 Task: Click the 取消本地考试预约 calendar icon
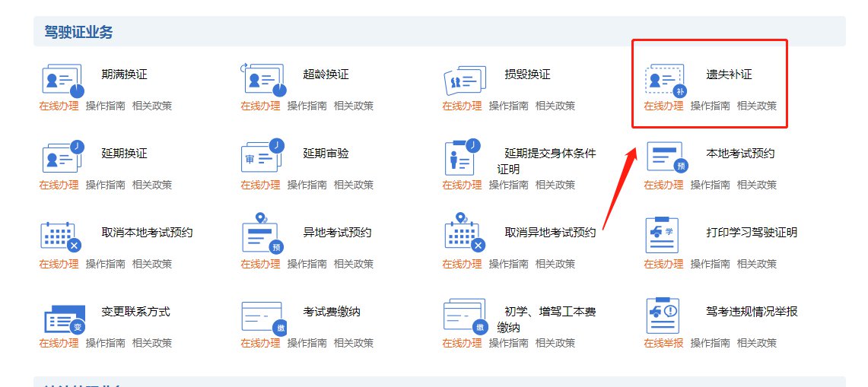61,236
